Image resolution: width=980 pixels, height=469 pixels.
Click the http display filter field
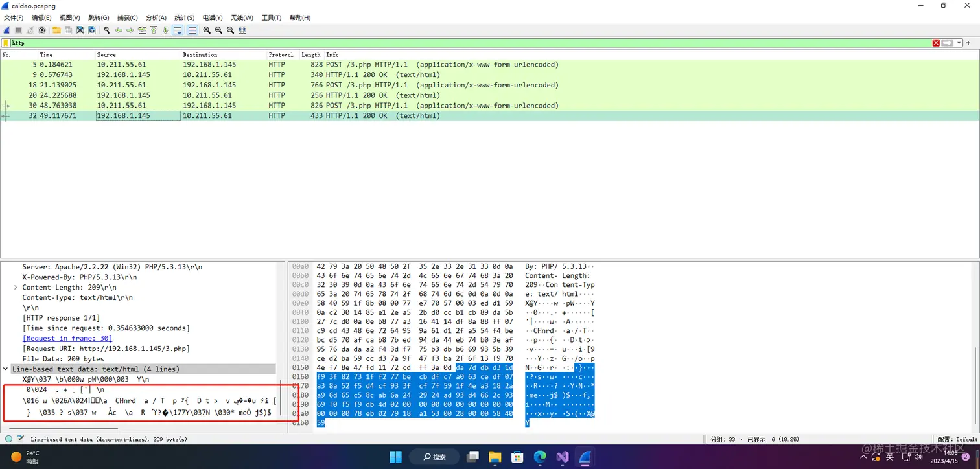point(470,43)
